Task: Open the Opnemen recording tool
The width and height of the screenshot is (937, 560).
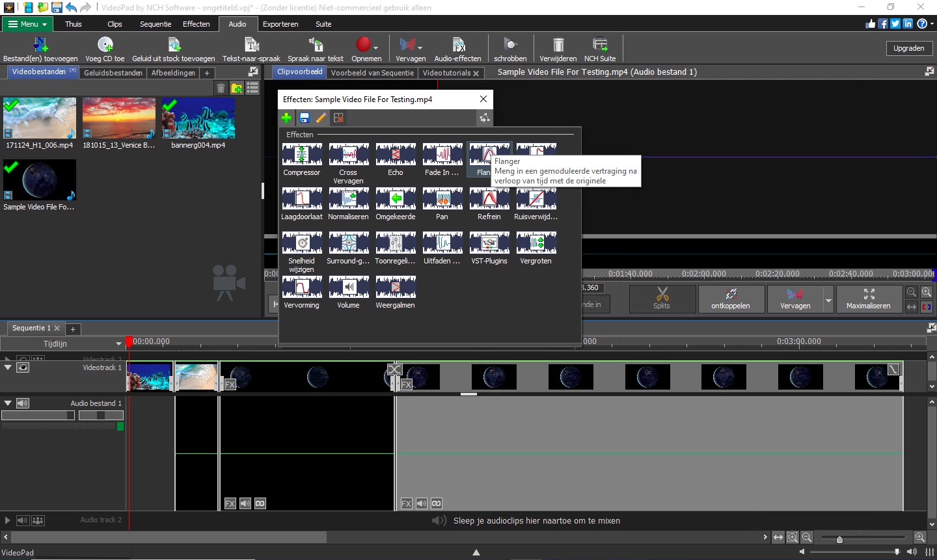Action: [x=365, y=47]
